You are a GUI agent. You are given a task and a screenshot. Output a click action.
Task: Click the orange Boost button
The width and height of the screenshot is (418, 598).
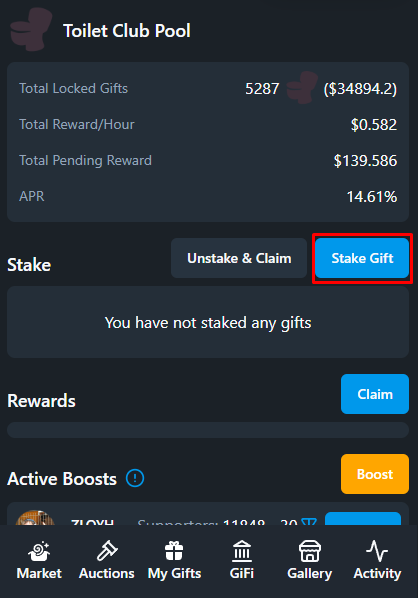(375, 474)
